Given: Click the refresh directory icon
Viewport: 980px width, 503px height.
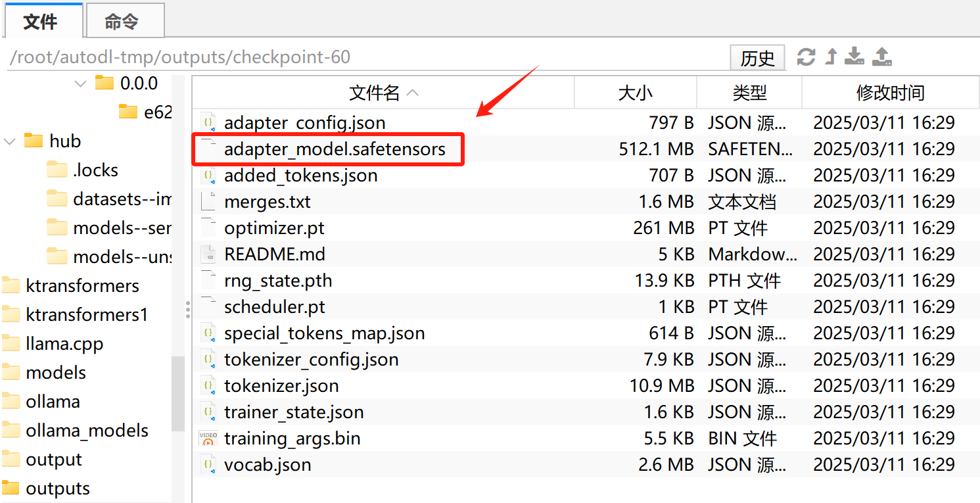Looking at the screenshot, I should (x=806, y=57).
